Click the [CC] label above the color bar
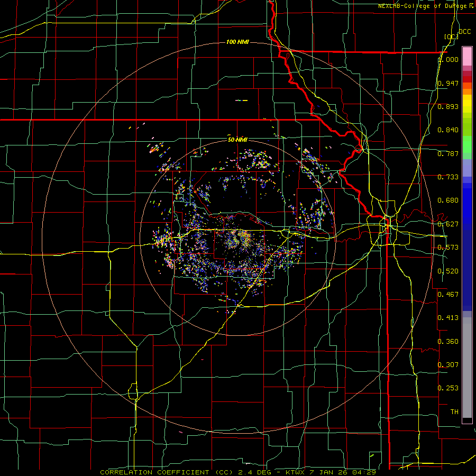The image size is (476, 476). (451, 36)
